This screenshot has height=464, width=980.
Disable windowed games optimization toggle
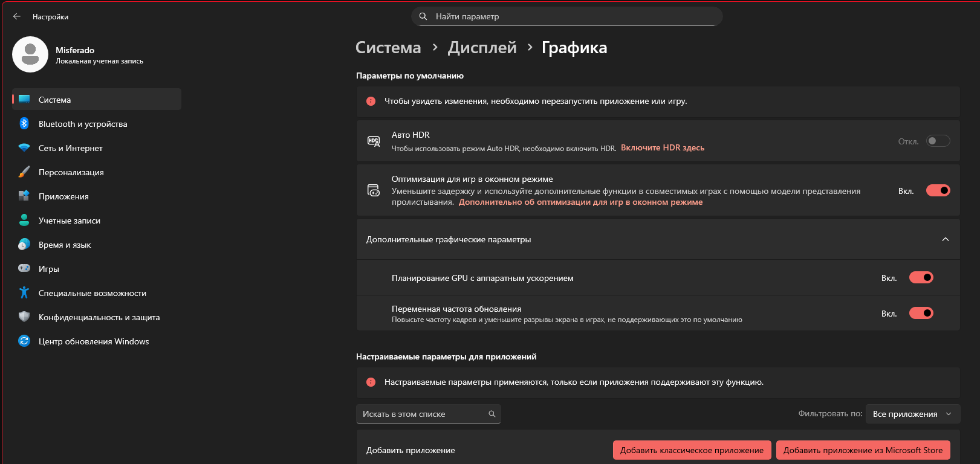coord(938,191)
